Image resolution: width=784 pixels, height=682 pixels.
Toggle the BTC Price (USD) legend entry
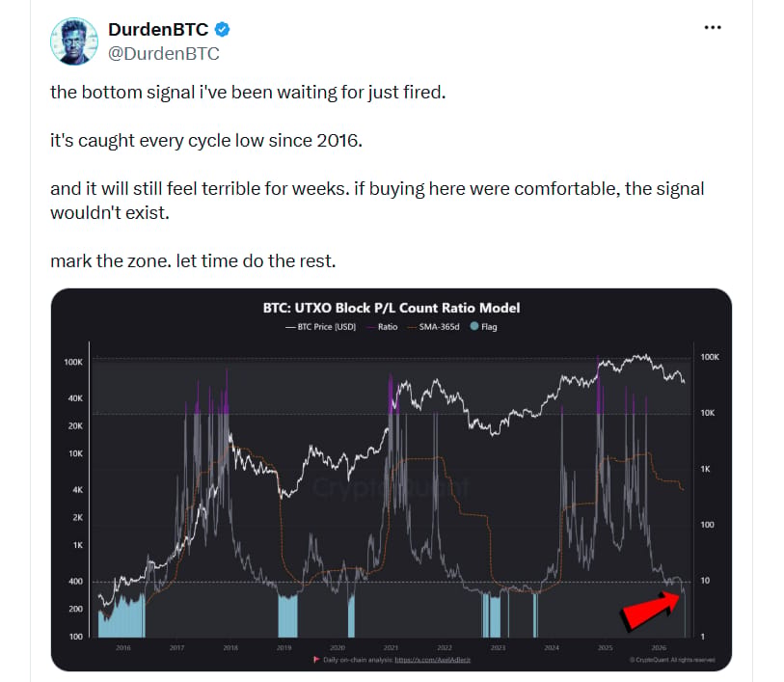click(x=320, y=326)
